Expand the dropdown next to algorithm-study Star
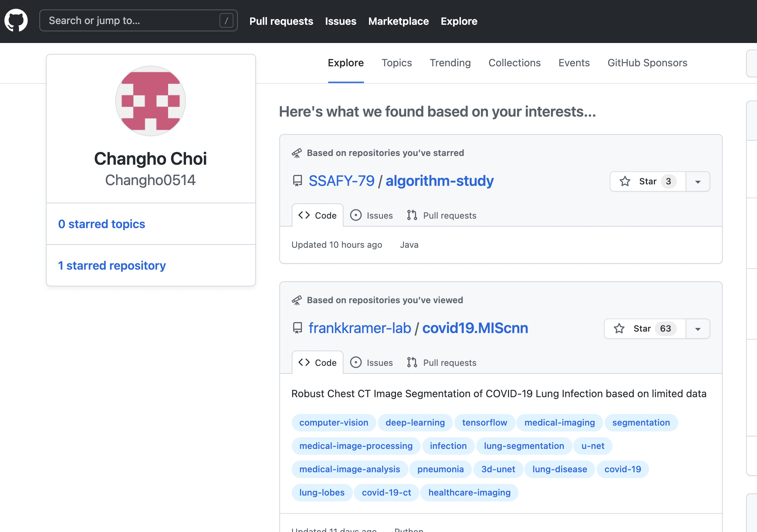Image resolution: width=757 pixels, height=532 pixels. point(698,181)
